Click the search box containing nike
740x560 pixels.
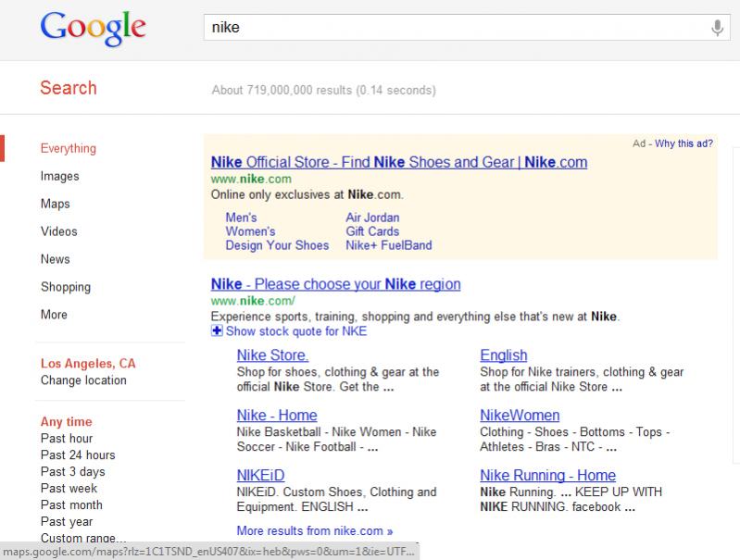point(467,28)
